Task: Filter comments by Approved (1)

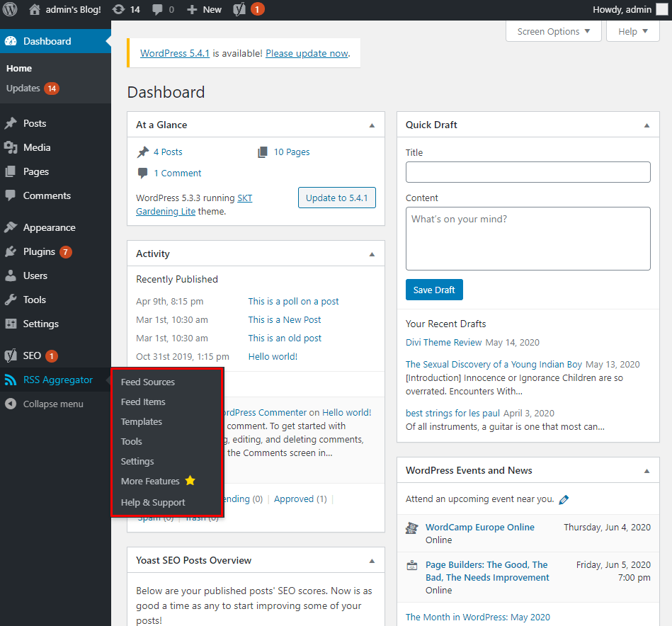Action: tap(300, 499)
